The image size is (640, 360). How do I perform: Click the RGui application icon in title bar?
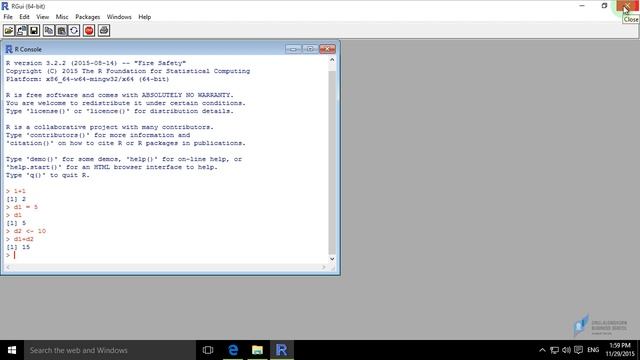[x=5, y=6]
